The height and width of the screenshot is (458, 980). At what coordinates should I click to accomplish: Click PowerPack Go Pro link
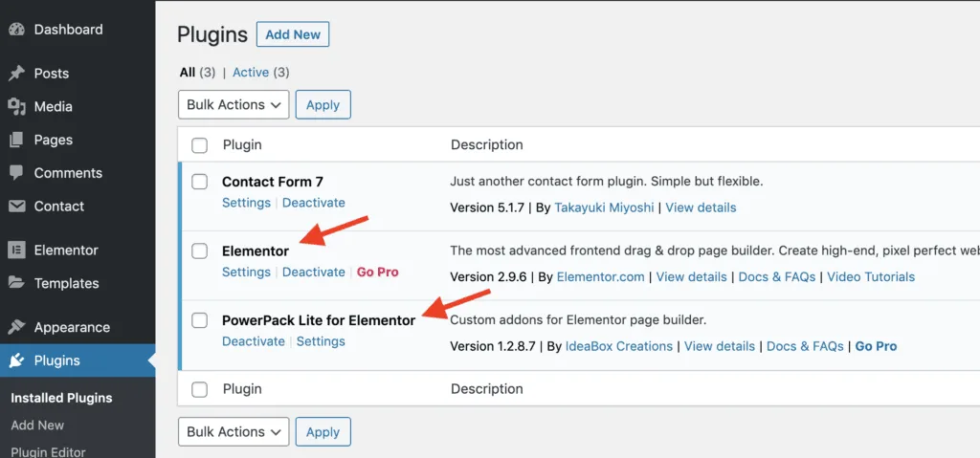(876, 346)
